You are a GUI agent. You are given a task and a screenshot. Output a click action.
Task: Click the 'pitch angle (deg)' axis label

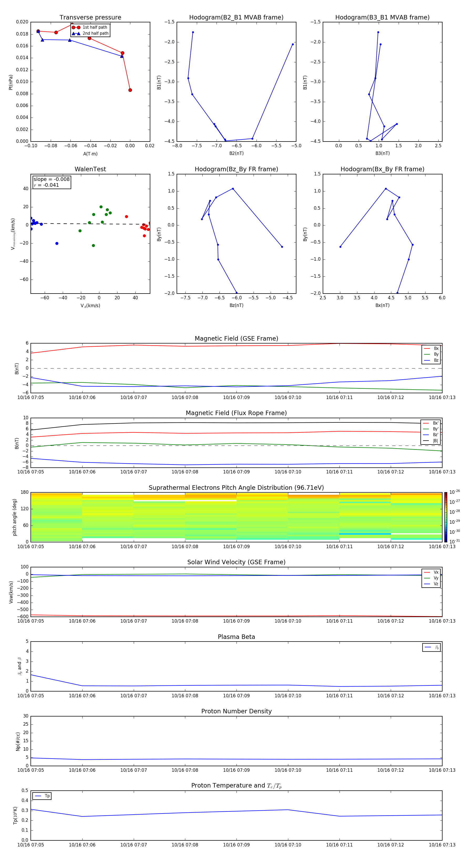14,517
